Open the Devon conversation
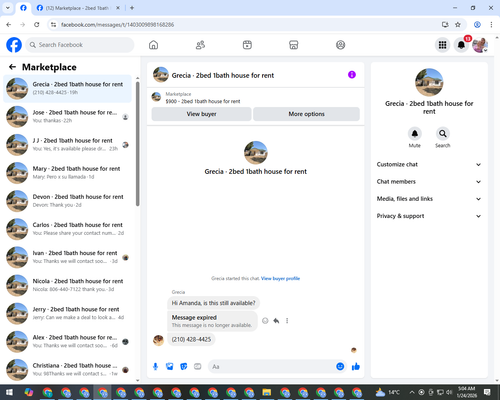 coord(67,201)
